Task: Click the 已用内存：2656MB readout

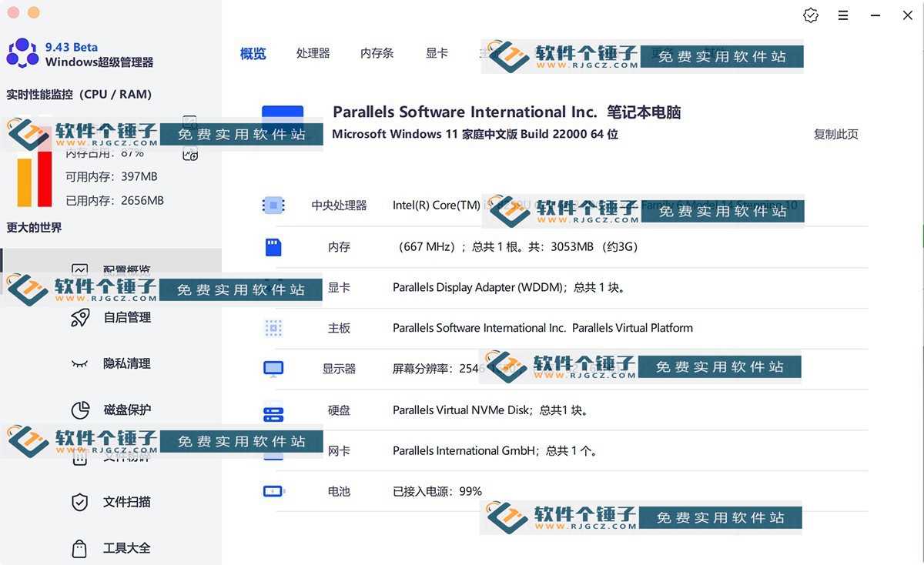Action: pos(115,200)
